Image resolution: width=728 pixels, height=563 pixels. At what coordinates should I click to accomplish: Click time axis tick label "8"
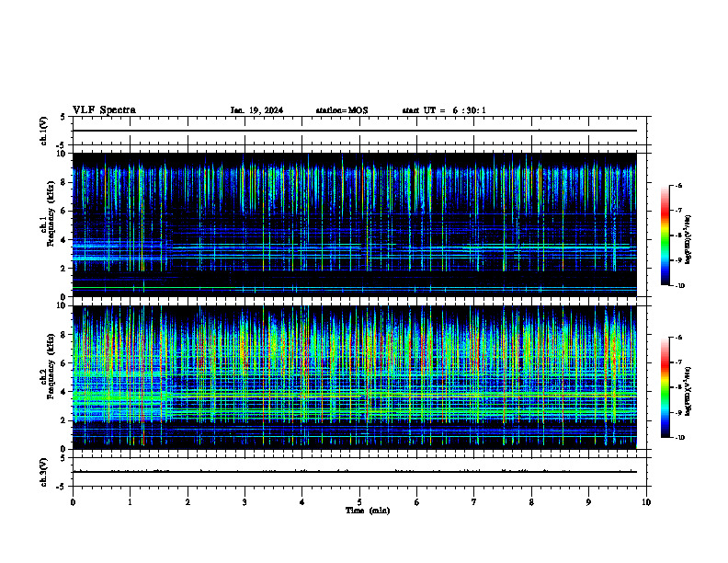click(x=531, y=502)
